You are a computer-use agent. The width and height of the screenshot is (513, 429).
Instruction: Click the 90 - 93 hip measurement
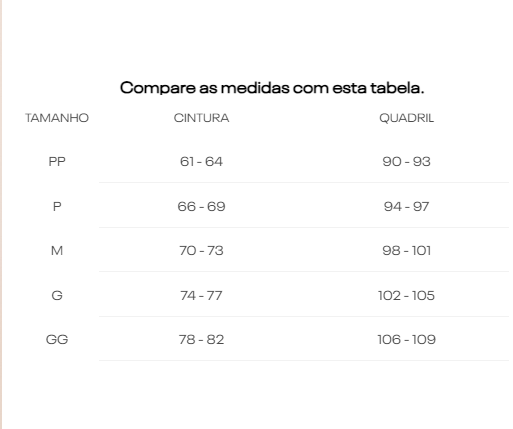click(406, 162)
